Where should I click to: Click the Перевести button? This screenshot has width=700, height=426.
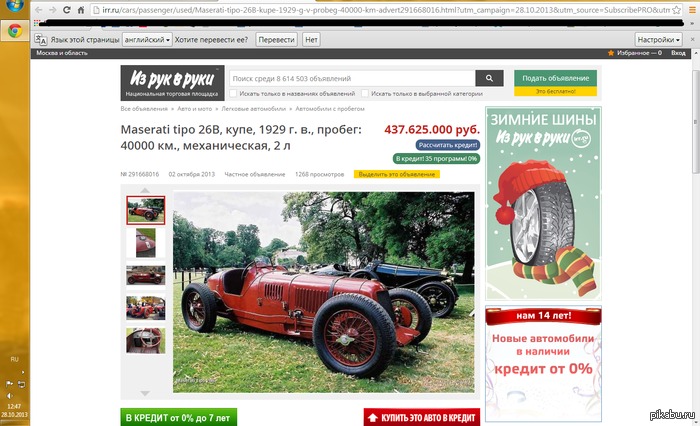coord(276,39)
